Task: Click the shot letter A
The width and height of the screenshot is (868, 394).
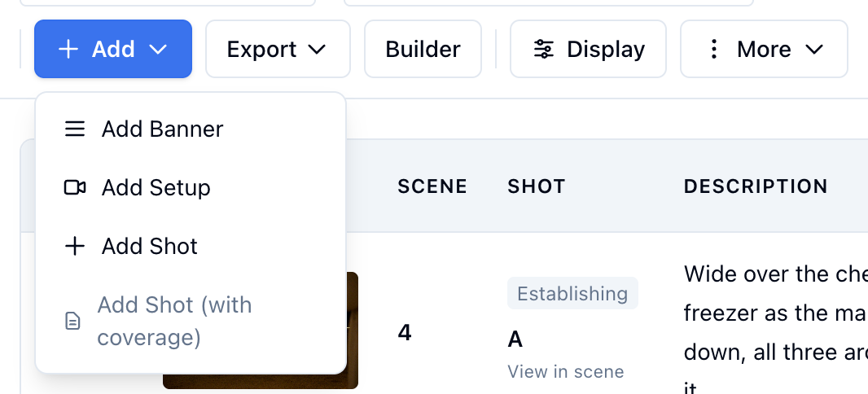Action: point(515,339)
